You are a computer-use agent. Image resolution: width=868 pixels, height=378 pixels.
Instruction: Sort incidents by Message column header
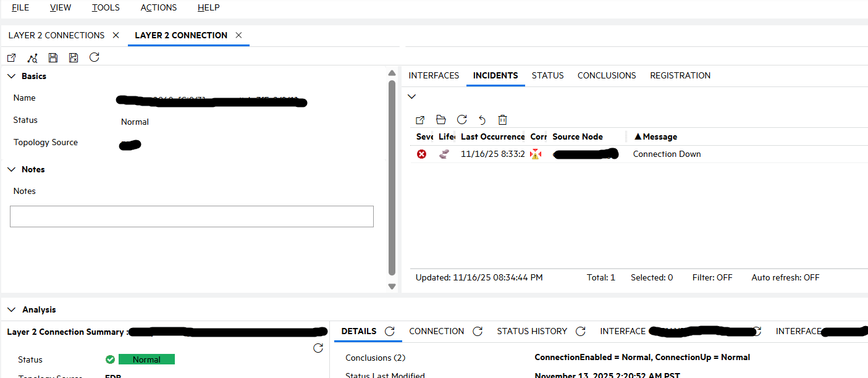[x=660, y=136]
